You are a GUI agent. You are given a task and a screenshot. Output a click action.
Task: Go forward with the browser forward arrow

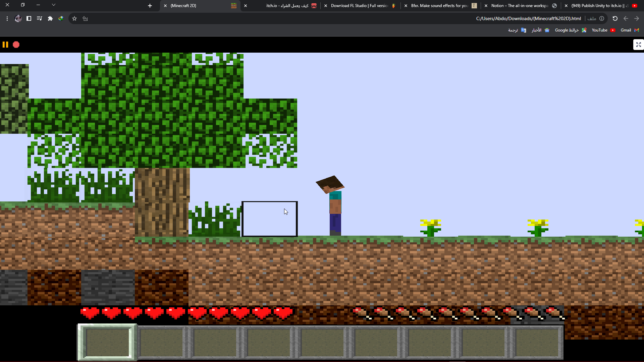click(637, 18)
